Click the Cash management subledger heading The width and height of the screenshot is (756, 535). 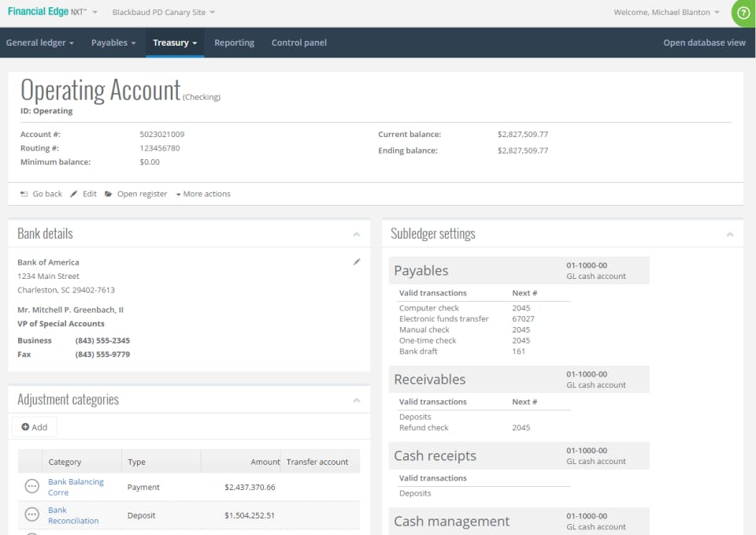[451, 522]
